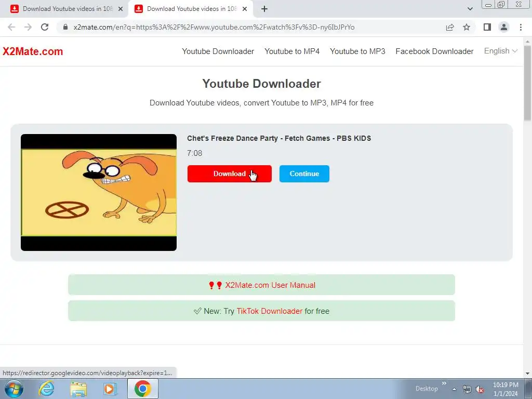Click the video title text
The image size is (532, 399).
point(279,138)
